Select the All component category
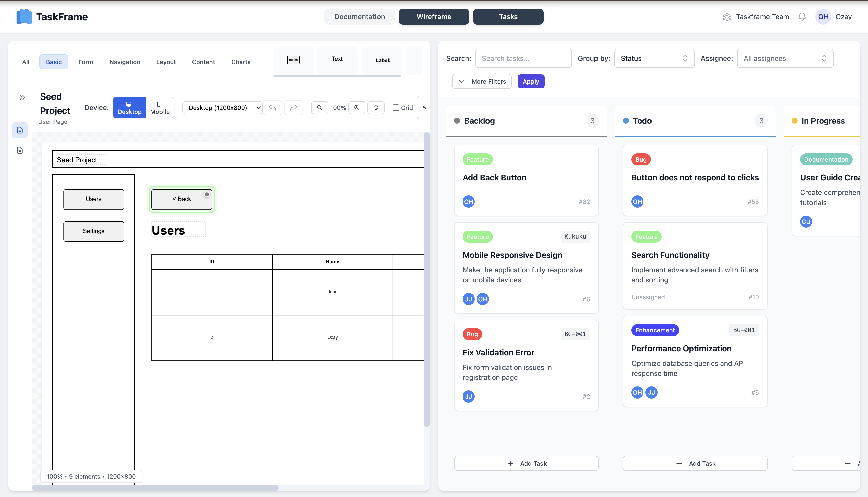 (26, 62)
